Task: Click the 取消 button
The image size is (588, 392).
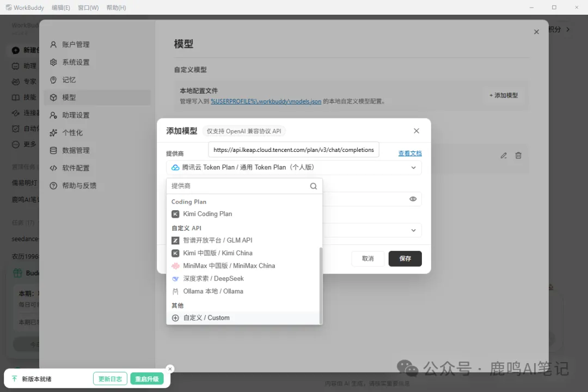Action: click(367, 259)
